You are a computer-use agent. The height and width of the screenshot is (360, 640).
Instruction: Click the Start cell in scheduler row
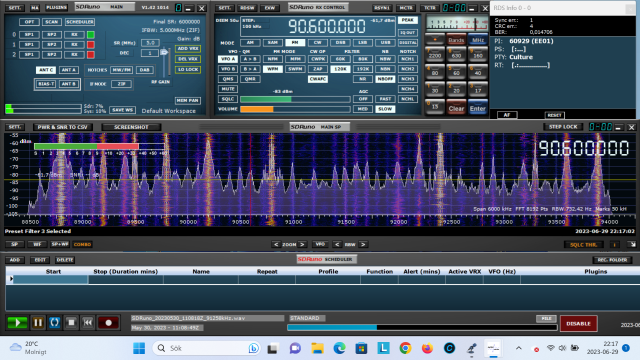click(51, 279)
